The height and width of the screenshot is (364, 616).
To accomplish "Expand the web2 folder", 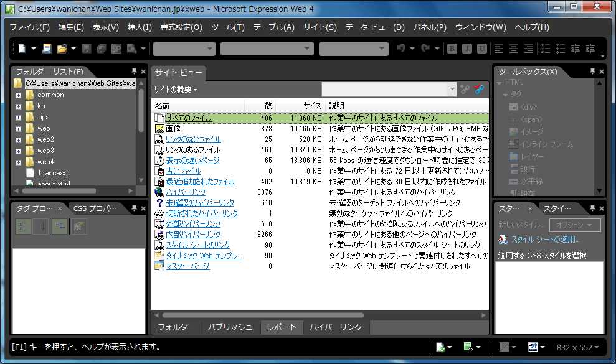I will [18, 140].
